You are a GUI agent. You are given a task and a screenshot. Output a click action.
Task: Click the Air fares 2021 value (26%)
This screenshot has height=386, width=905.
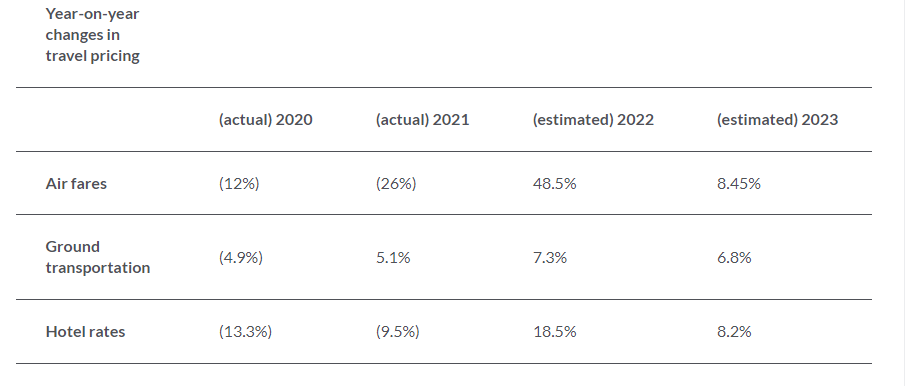tap(396, 183)
